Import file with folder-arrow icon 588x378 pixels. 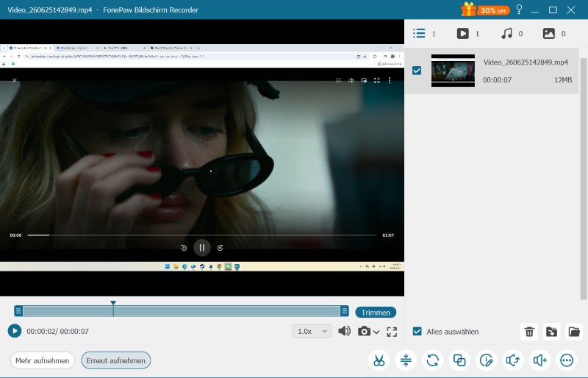coord(551,332)
